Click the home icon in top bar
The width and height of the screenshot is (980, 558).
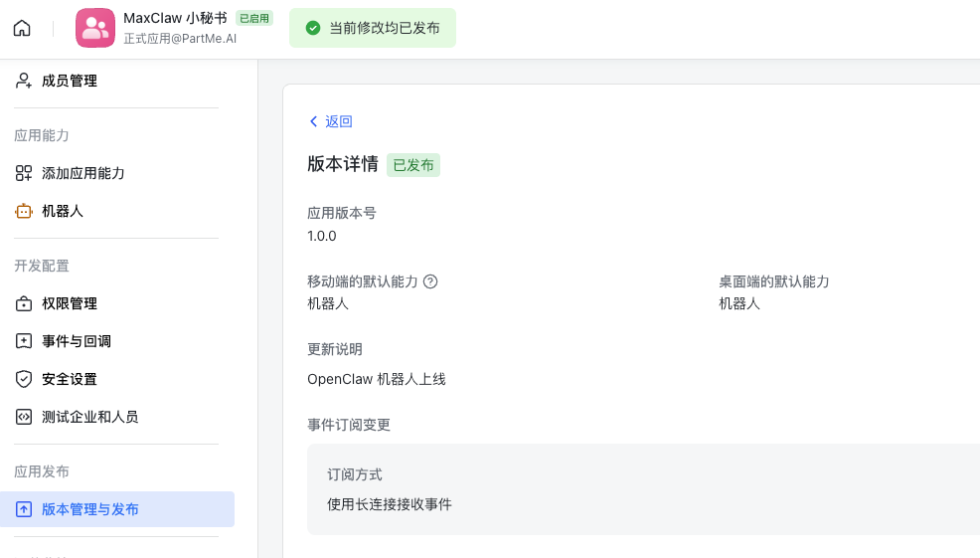22,28
